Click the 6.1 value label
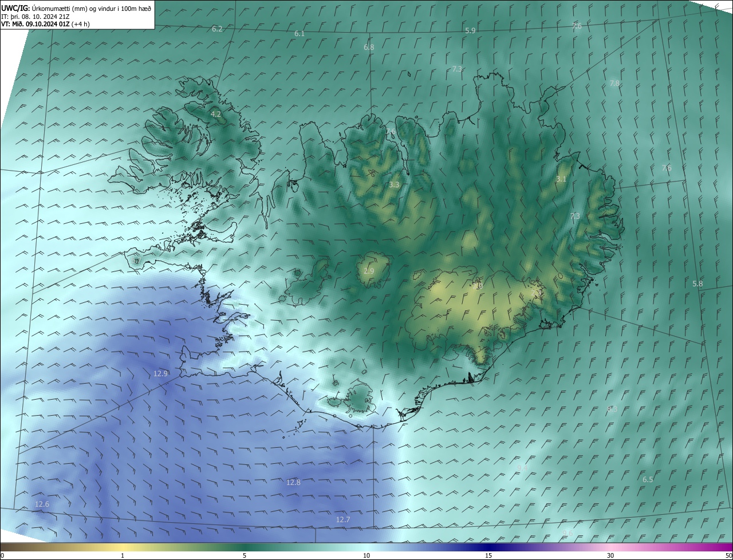The height and width of the screenshot is (560, 733). pos(299,34)
